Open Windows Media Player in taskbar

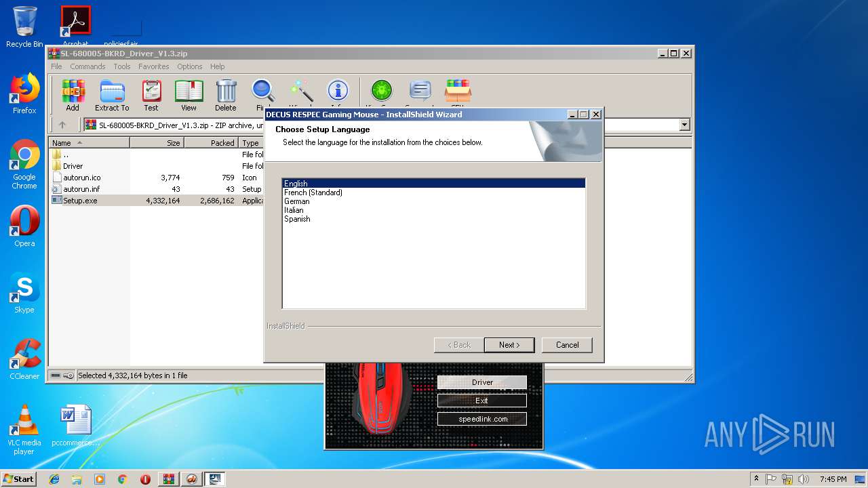pyautogui.click(x=100, y=479)
